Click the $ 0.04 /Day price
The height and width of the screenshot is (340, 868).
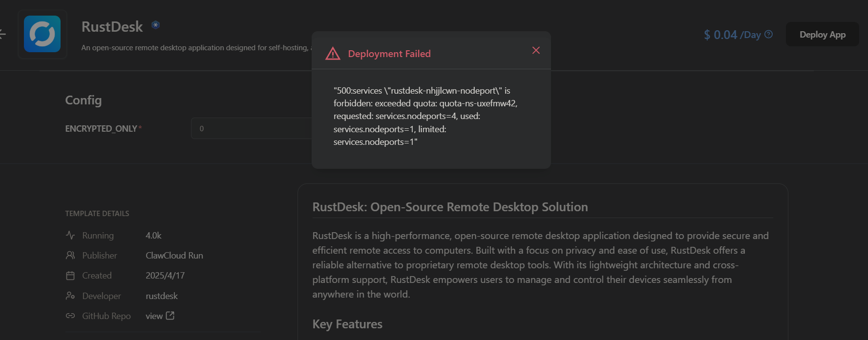click(732, 35)
